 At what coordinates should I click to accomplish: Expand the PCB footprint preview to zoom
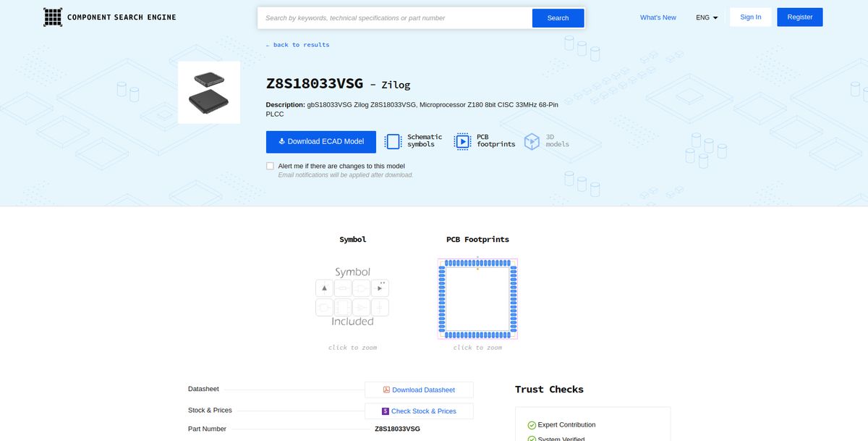point(477,298)
